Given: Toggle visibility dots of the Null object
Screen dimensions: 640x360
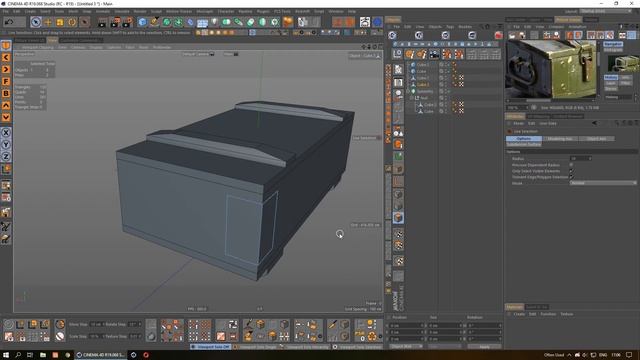Looking at the screenshot, I should [447, 98].
